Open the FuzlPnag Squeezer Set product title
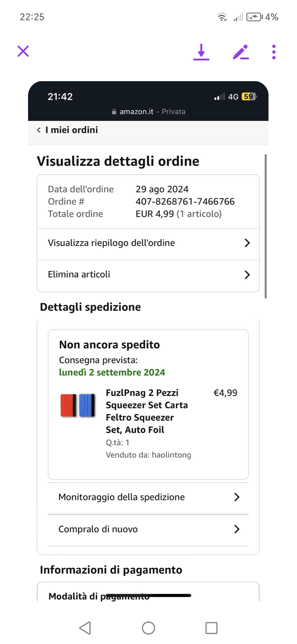The width and height of the screenshot is (297, 644). (x=147, y=411)
